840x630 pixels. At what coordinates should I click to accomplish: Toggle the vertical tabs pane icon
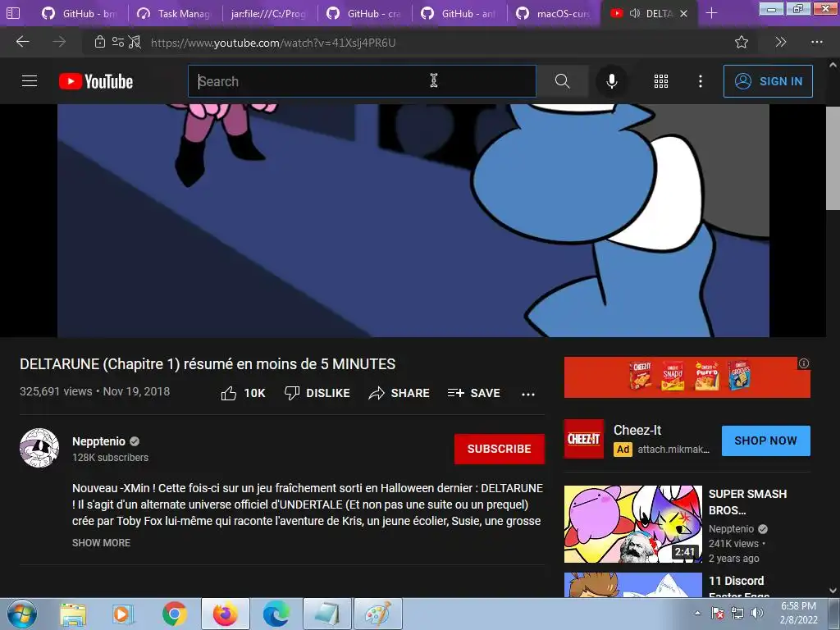[x=13, y=13]
